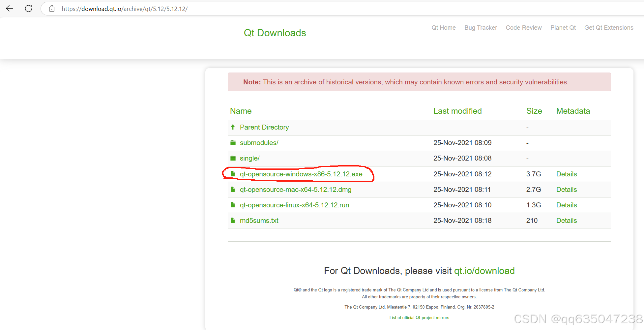Click the file icon beside md5sums.txt
The height and width of the screenshot is (330, 644).
coord(233,220)
